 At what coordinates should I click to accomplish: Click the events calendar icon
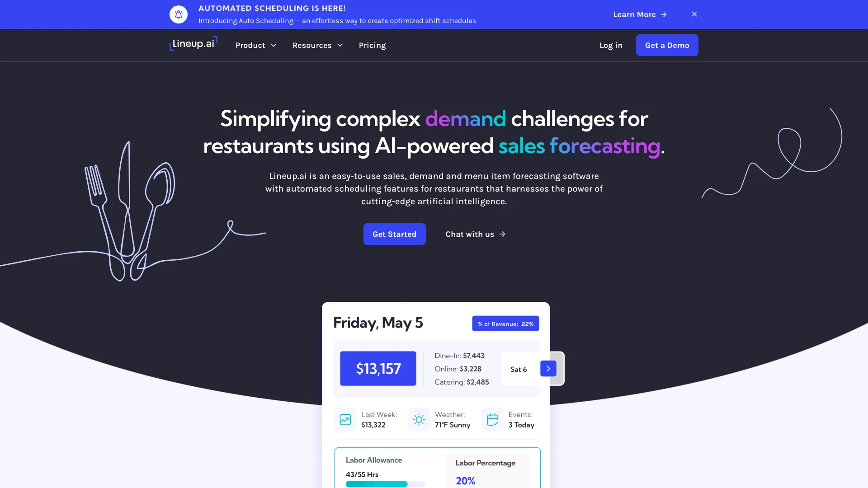(492, 419)
